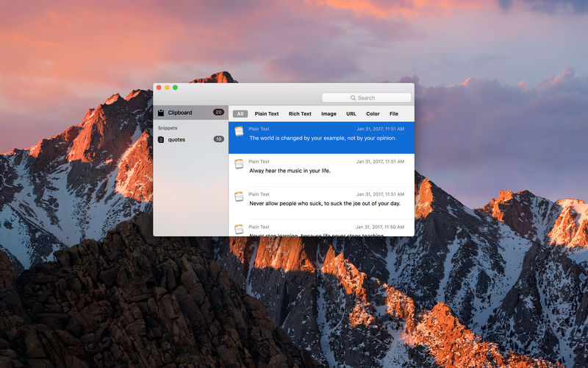Select the 'Alway hear the music' clip text
This screenshot has width=588, height=368.
(x=290, y=171)
